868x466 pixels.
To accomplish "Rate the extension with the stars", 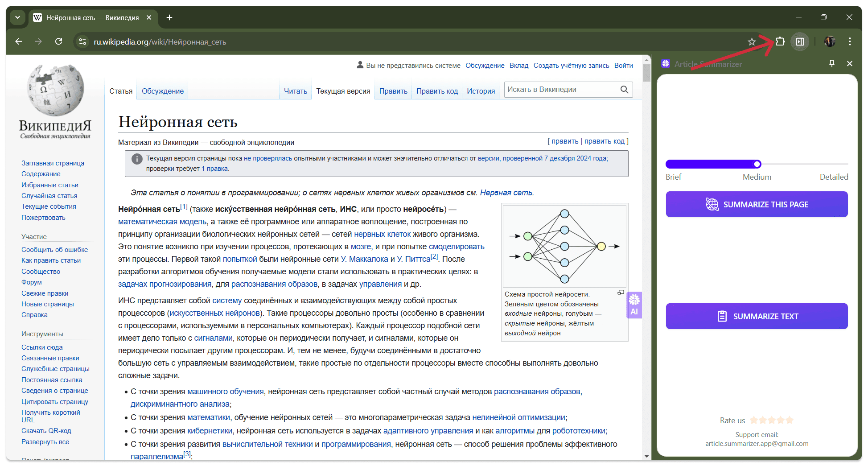I will [771, 420].
